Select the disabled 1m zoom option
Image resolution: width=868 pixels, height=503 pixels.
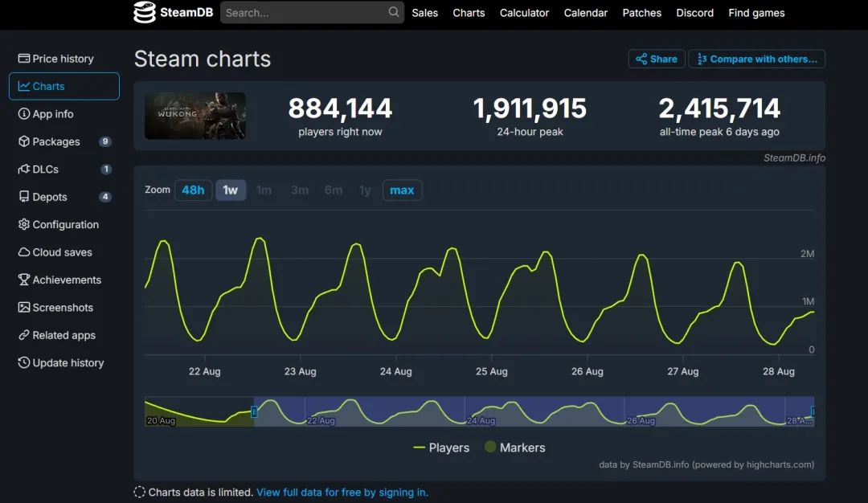tap(264, 190)
